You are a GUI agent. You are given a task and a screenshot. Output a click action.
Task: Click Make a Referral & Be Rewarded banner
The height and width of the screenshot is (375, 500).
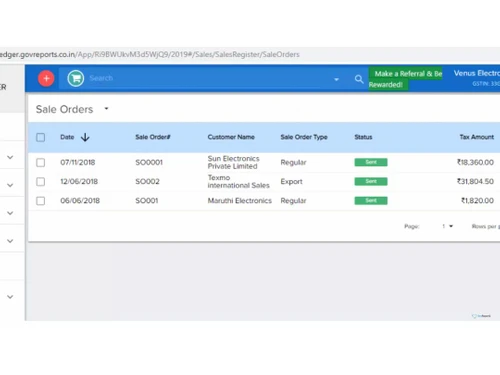coord(405,79)
